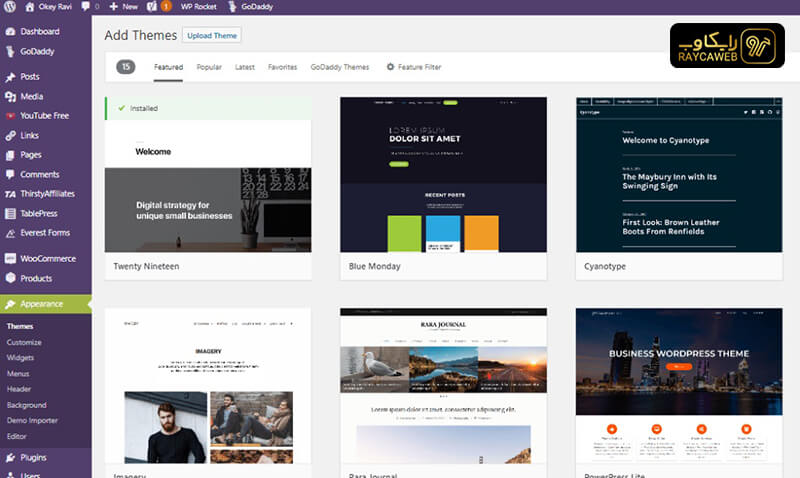Click the TablePress icon
The width and height of the screenshot is (800, 478).
pyautogui.click(x=10, y=214)
